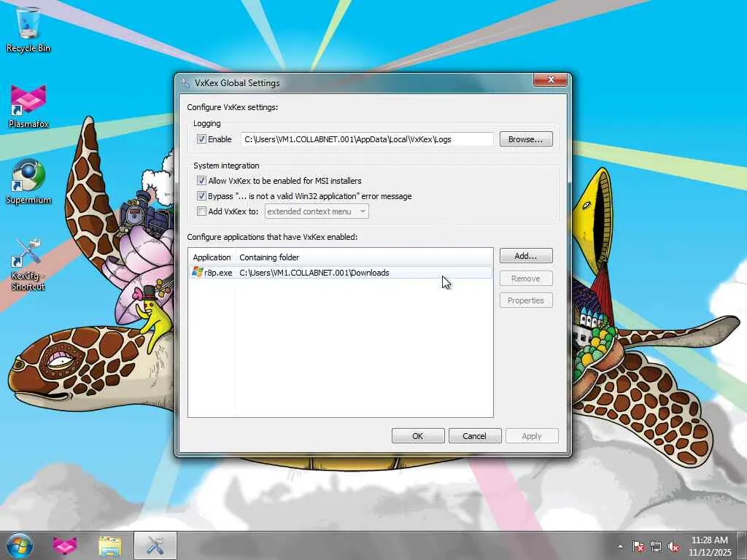Image resolution: width=747 pixels, height=560 pixels.
Task: Select the Plasmafox desktop shortcut
Action: (28, 106)
